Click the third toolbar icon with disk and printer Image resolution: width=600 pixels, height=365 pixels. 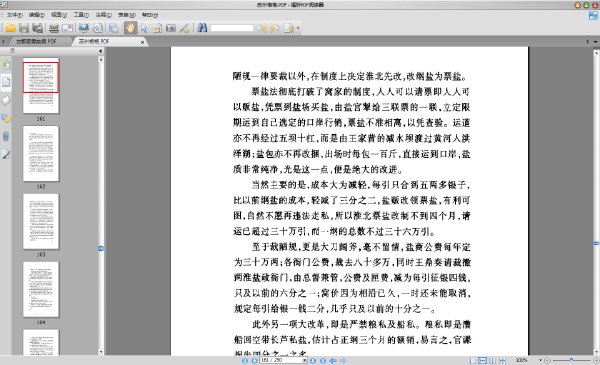coord(37,28)
